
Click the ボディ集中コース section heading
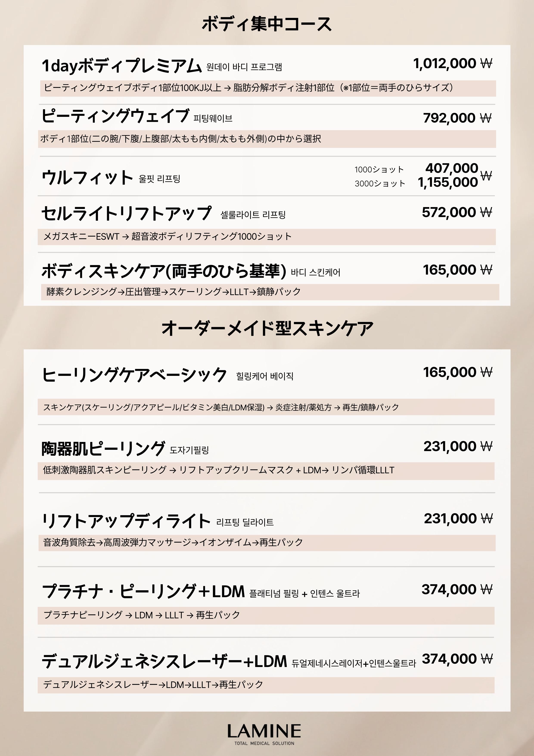pyautogui.click(x=267, y=24)
